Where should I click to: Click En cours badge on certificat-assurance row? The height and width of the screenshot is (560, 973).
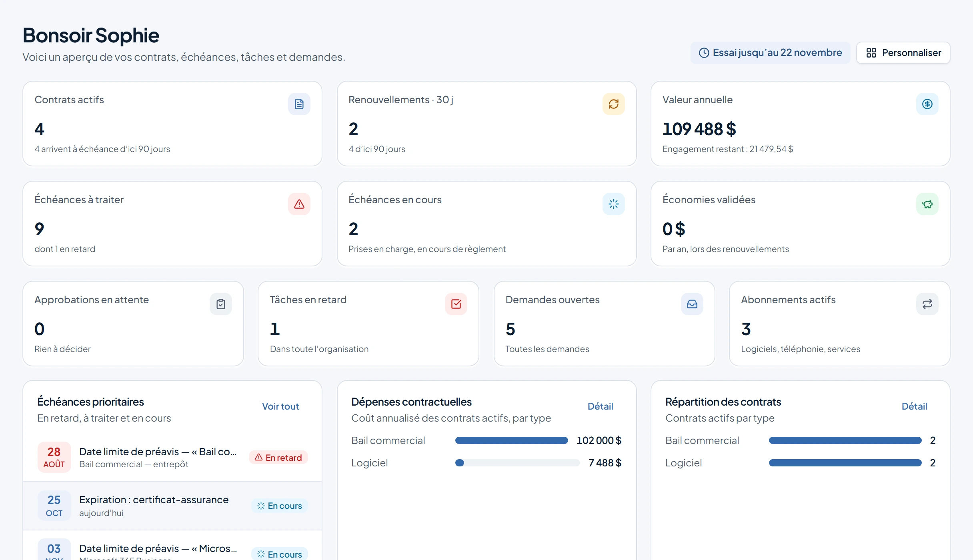point(280,506)
